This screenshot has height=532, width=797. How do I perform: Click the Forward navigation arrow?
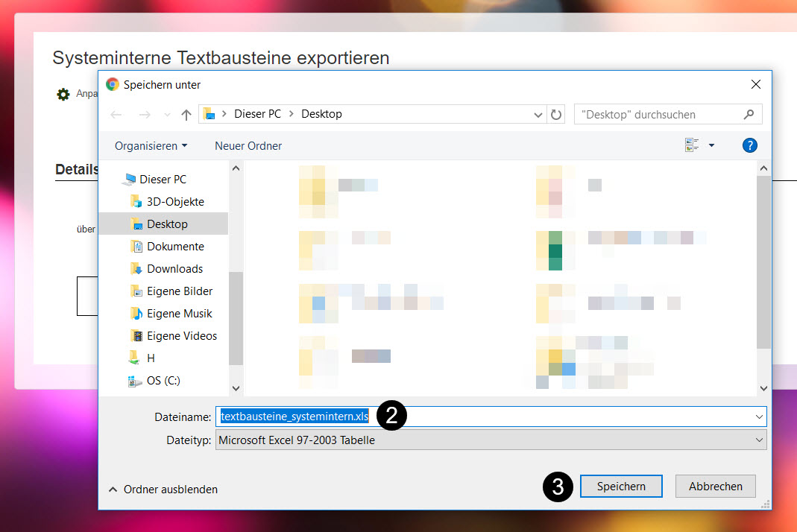(145, 115)
